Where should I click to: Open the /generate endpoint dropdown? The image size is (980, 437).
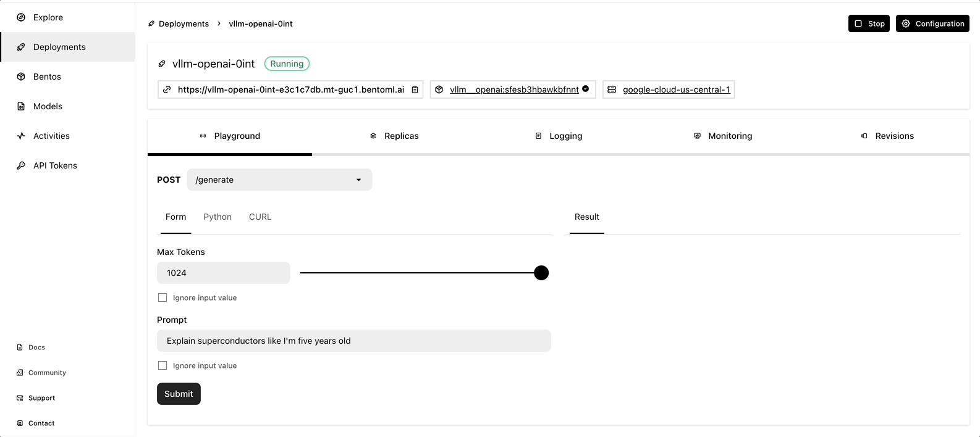pyautogui.click(x=279, y=180)
